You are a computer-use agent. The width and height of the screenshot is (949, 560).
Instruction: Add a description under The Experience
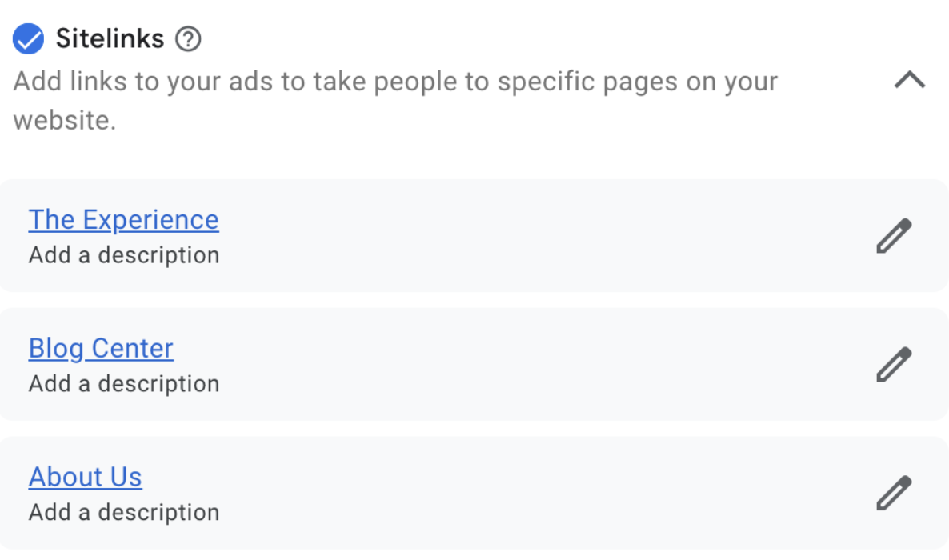coord(124,256)
